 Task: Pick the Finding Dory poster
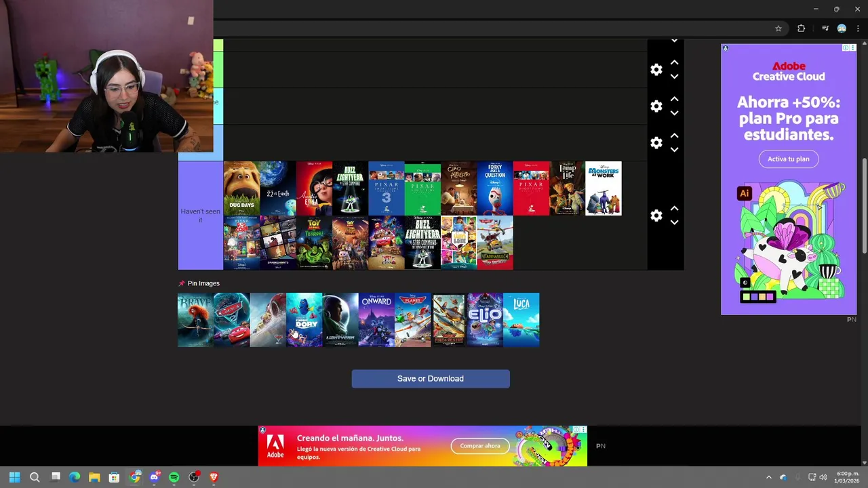click(x=304, y=320)
